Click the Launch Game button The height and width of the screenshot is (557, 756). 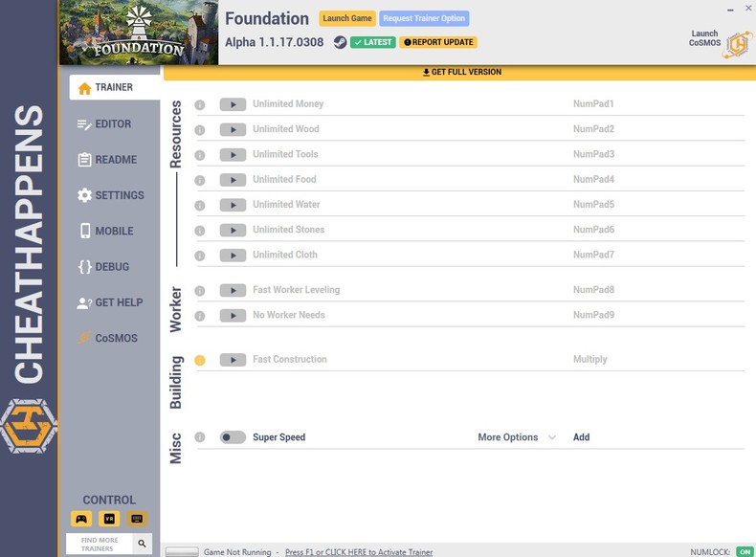(347, 18)
